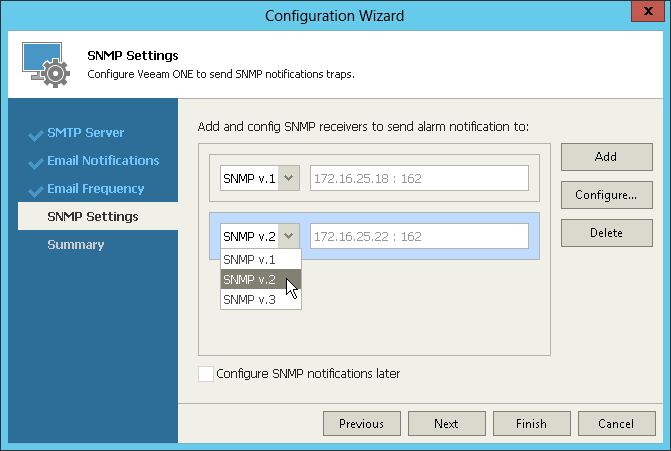This screenshot has width=671, height=451.
Task: Choose SNMP v.3 from the dropdown list
Action: click(x=260, y=299)
